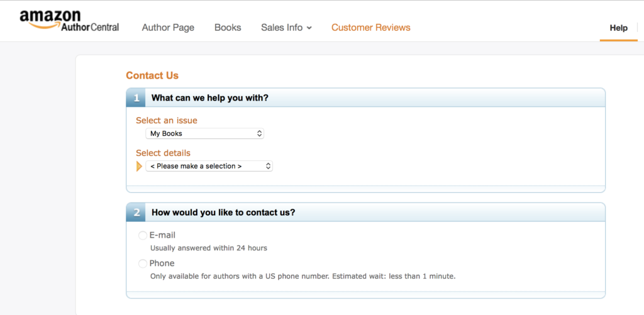
Task: Click the Contact Us heading
Action: point(152,75)
